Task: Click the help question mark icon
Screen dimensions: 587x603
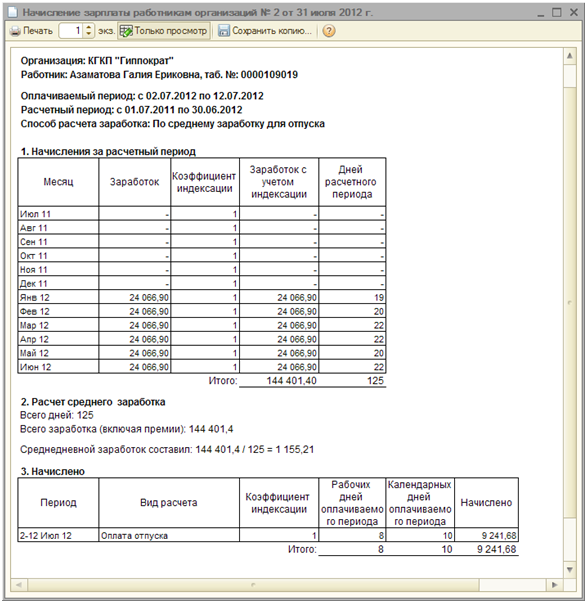Action: (x=329, y=31)
